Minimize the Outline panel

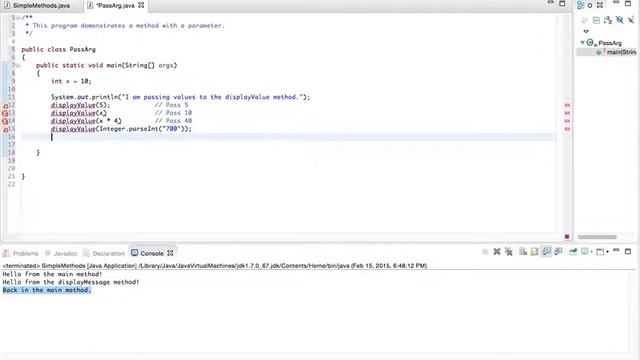[x=616, y=3]
